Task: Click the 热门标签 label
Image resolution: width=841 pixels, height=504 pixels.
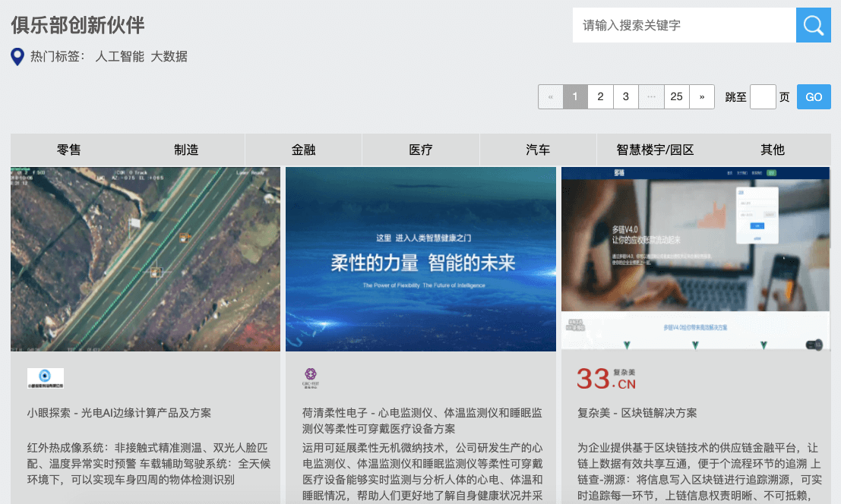Action: click(57, 57)
